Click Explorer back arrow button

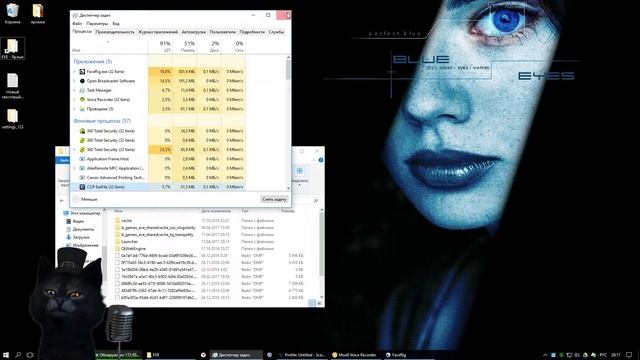[62, 200]
